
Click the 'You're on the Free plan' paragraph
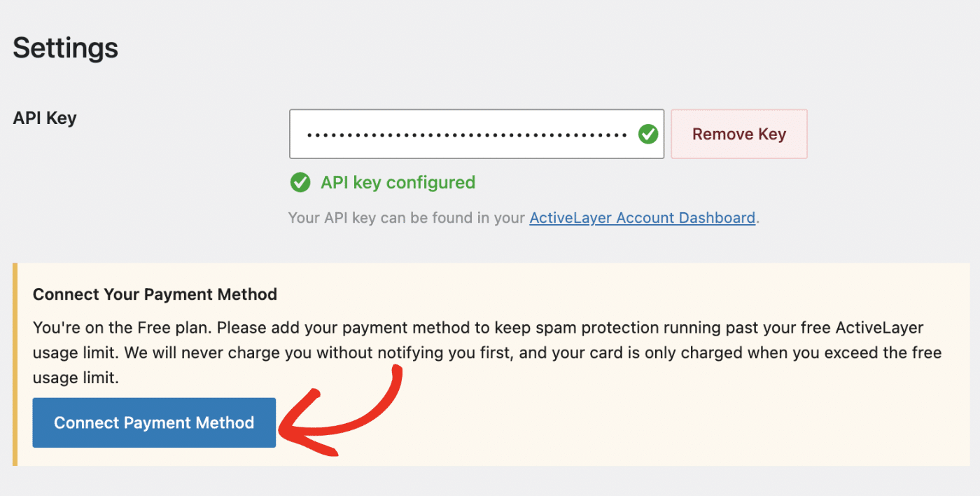(x=488, y=353)
